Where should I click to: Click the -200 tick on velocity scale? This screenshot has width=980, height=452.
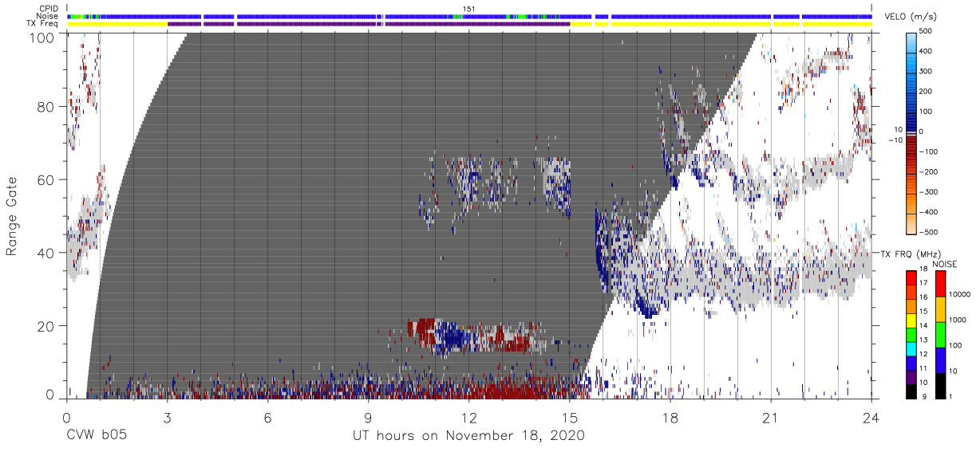coord(931,171)
